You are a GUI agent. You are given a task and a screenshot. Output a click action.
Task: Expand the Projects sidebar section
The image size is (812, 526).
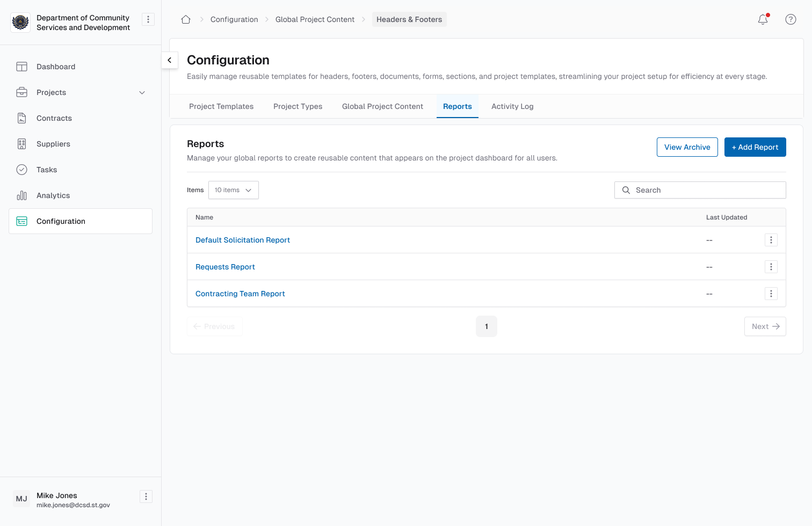142,92
